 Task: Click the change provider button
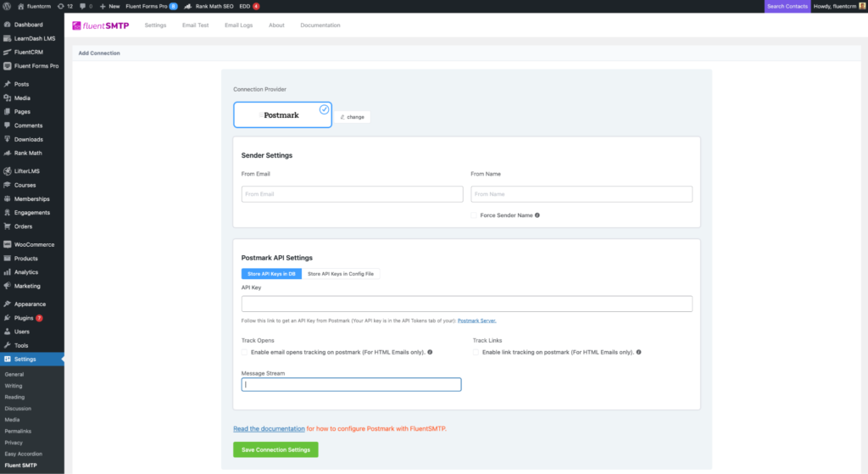tap(352, 117)
